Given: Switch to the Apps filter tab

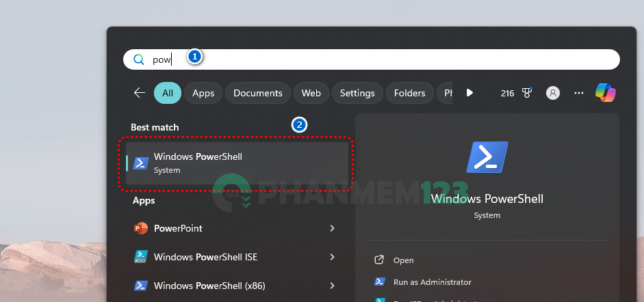Looking at the screenshot, I should 203,93.
